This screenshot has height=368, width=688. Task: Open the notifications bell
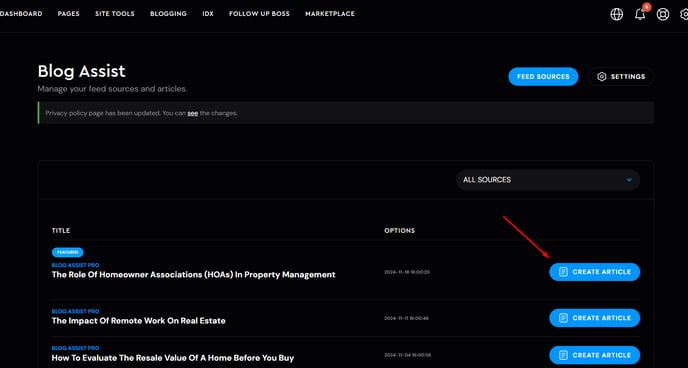tap(640, 14)
